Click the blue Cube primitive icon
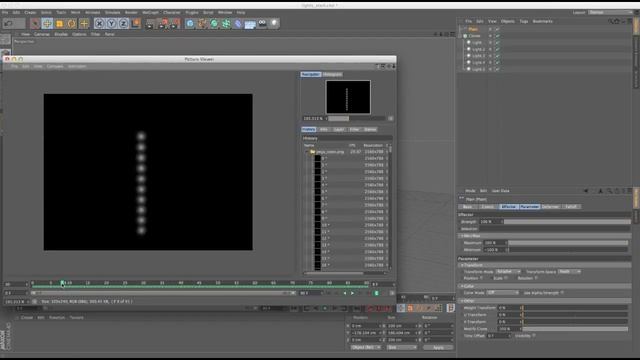 pos(190,24)
